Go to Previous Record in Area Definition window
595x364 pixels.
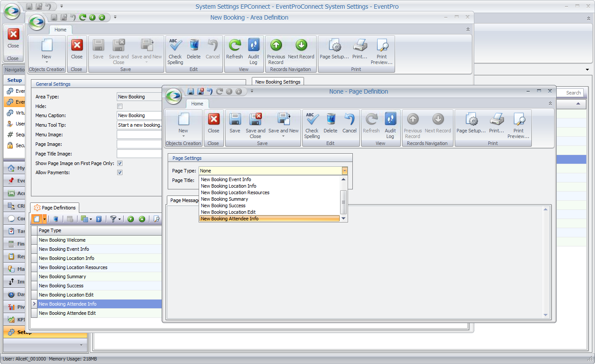tap(276, 51)
